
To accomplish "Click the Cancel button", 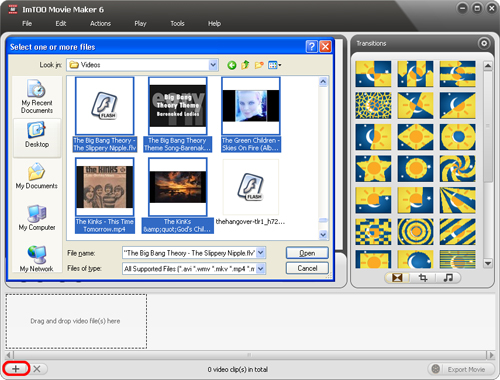I will coord(307,268).
